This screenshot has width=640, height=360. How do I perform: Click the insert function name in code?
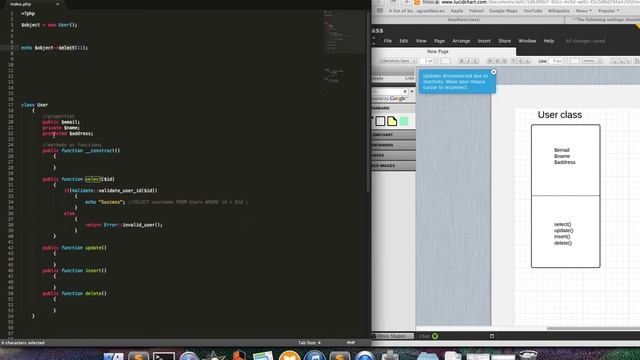point(93,271)
